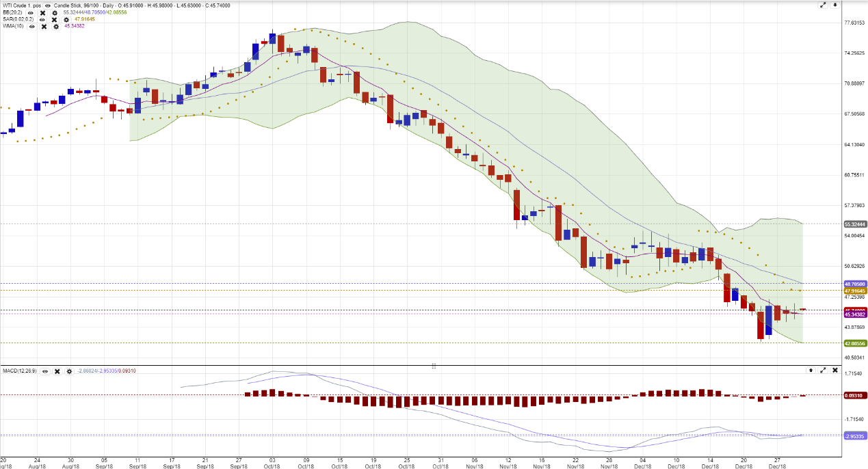This screenshot has width=868, height=469.
Task: Open MACD(12,26,9) settings gear
Action: (69, 371)
